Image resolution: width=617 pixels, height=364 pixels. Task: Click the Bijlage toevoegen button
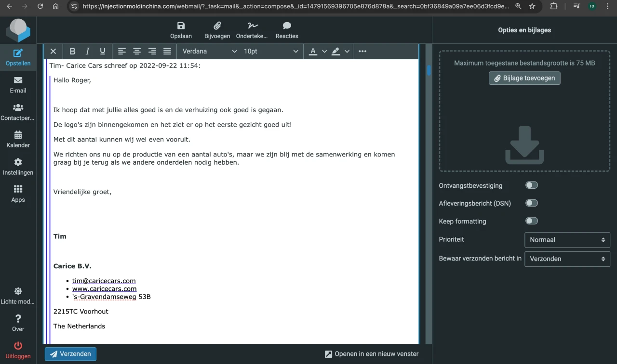tap(524, 78)
